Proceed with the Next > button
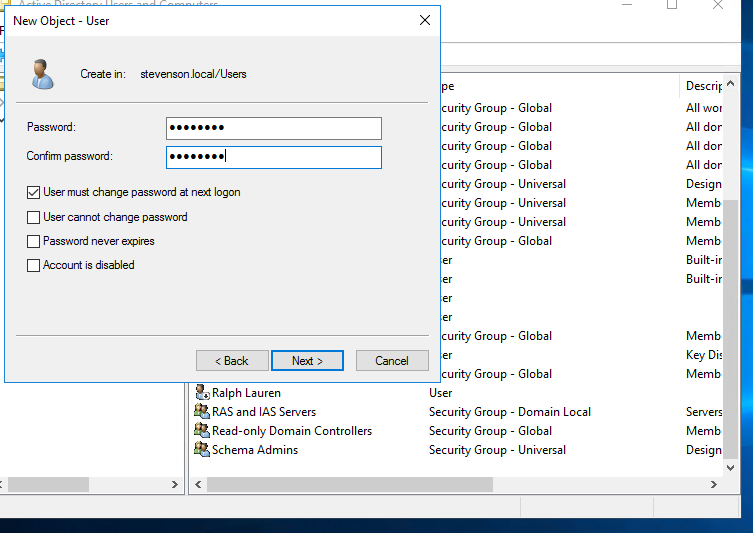 point(307,361)
